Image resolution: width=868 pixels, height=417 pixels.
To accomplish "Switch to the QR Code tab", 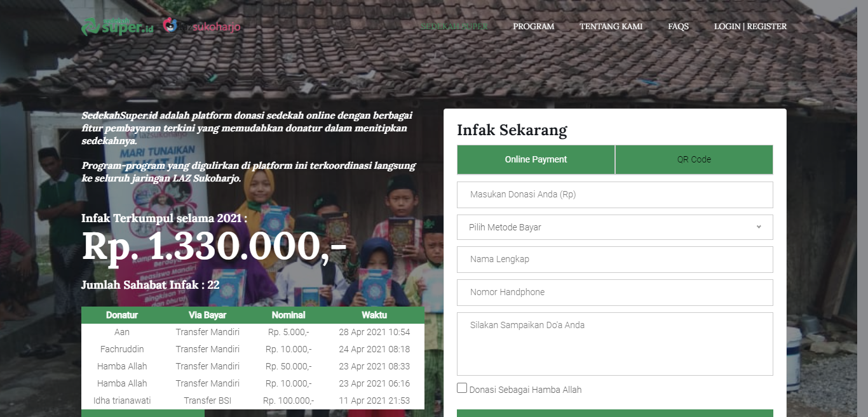I will (x=694, y=159).
